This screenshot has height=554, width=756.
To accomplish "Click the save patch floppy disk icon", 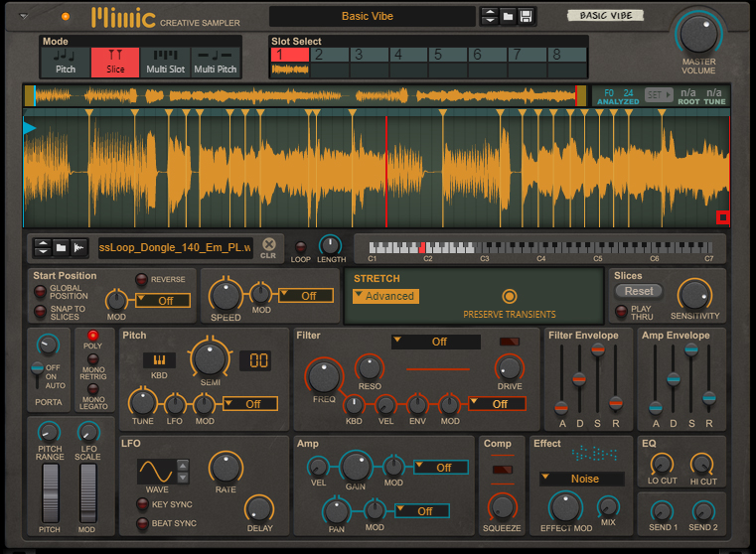I will tap(527, 16).
